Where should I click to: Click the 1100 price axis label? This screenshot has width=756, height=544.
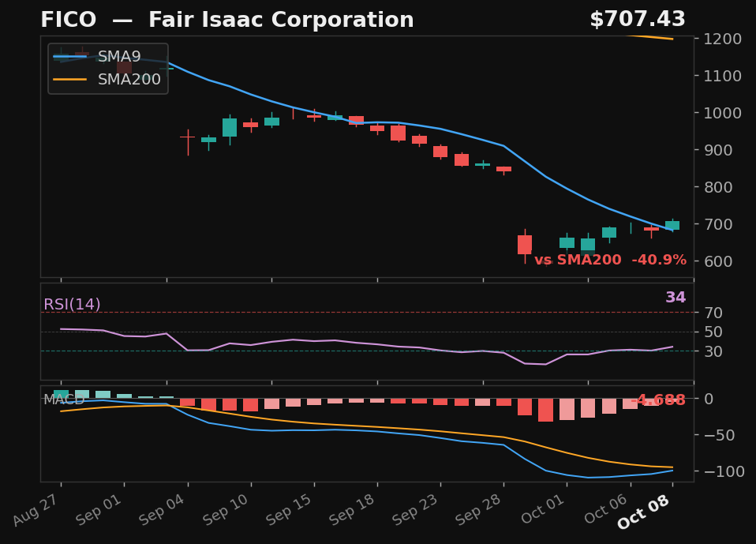[722, 76]
